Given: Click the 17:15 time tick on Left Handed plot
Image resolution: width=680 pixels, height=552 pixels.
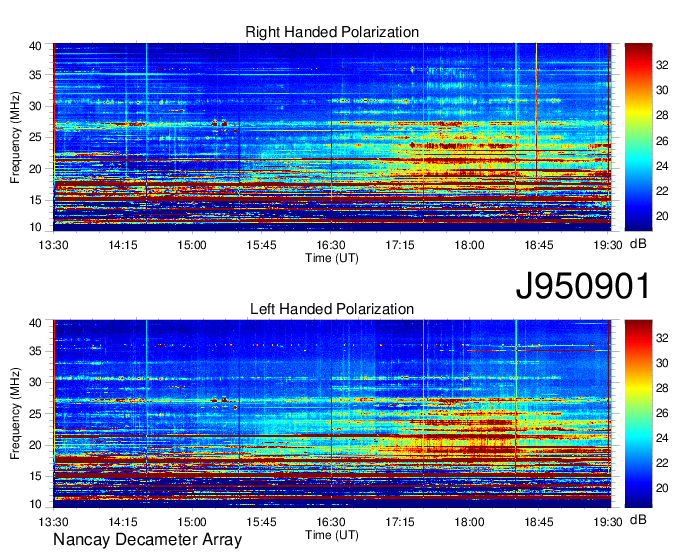Looking at the screenshot, I should [x=400, y=522].
